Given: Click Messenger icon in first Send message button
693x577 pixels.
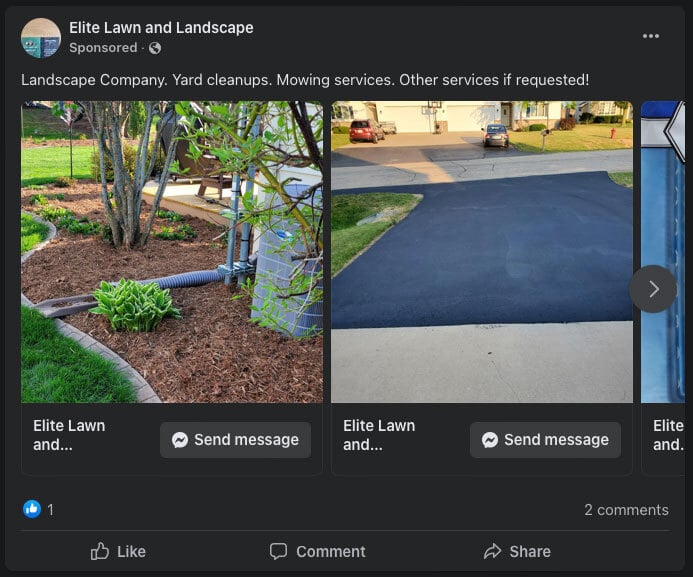Looking at the screenshot, I should click(x=180, y=440).
